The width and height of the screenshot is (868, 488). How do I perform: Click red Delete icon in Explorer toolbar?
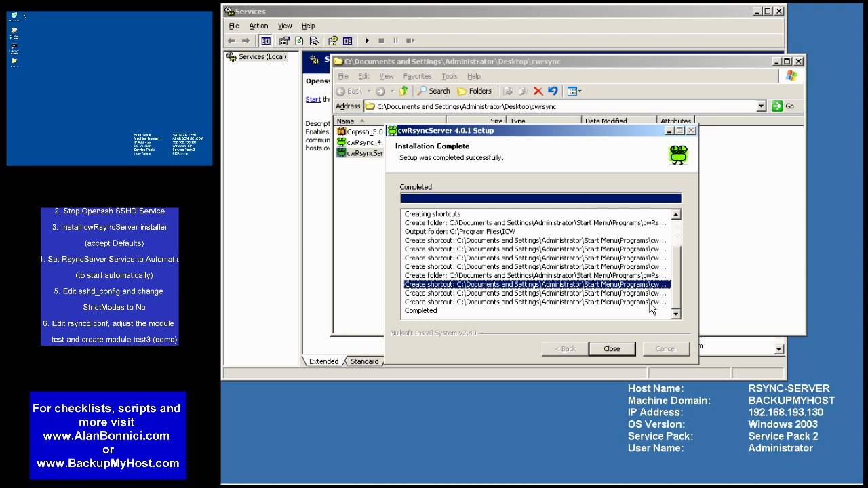click(538, 91)
